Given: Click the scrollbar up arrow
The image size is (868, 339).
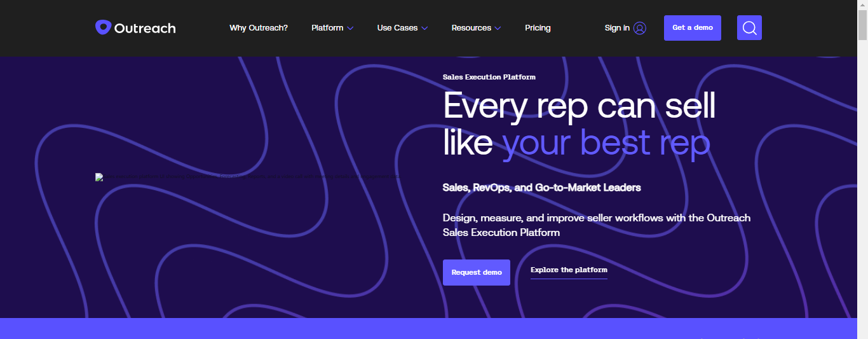Looking at the screenshot, I should [862, 5].
